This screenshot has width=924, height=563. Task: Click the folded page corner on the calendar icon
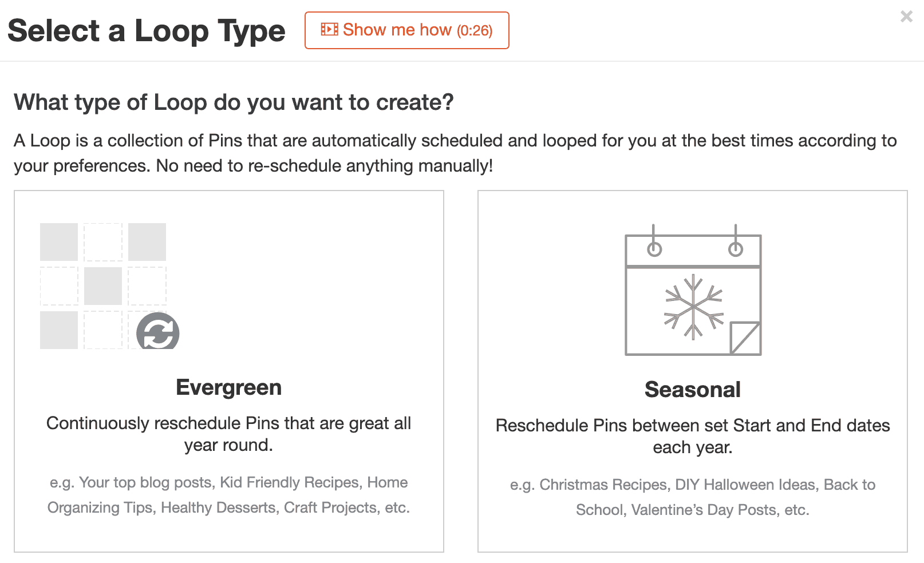pyautogui.click(x=745, y=338)
